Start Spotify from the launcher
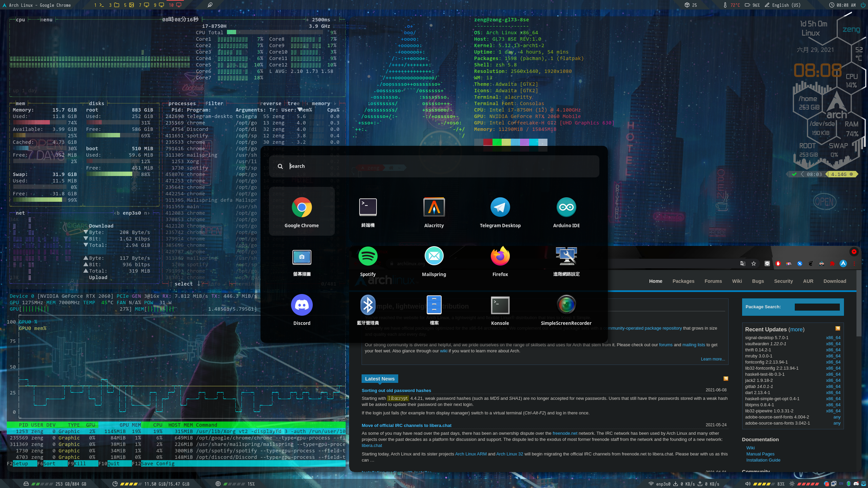The width and height of the screenshot is (868, 488). (x=368, y=256)
